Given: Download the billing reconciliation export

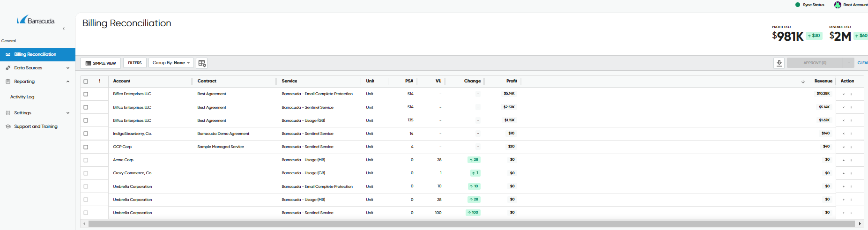Looking at the screenshot, I should pos(779,63).
